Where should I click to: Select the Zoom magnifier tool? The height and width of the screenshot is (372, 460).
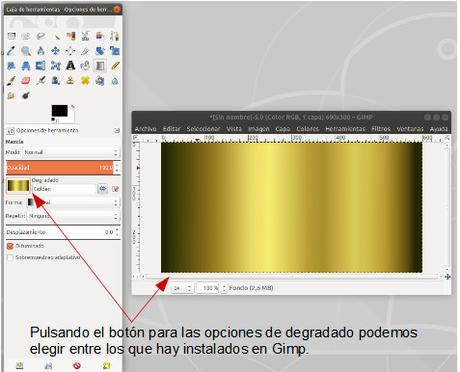[26, 51]
